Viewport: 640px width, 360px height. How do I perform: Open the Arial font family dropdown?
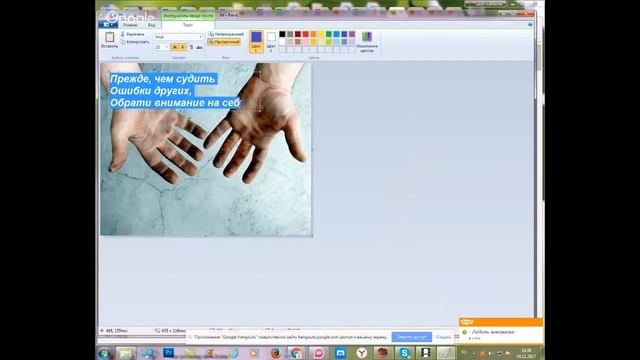pyautogui.click(x=178, y=37)
